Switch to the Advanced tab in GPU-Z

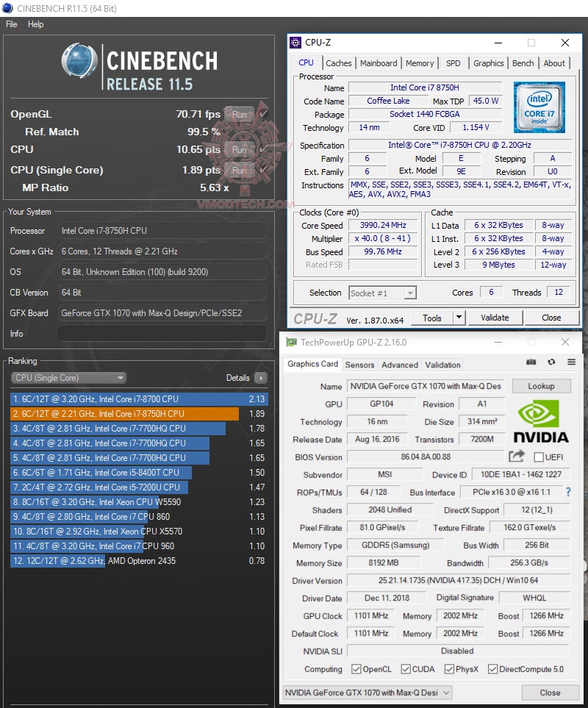click(x=400, y=365)
